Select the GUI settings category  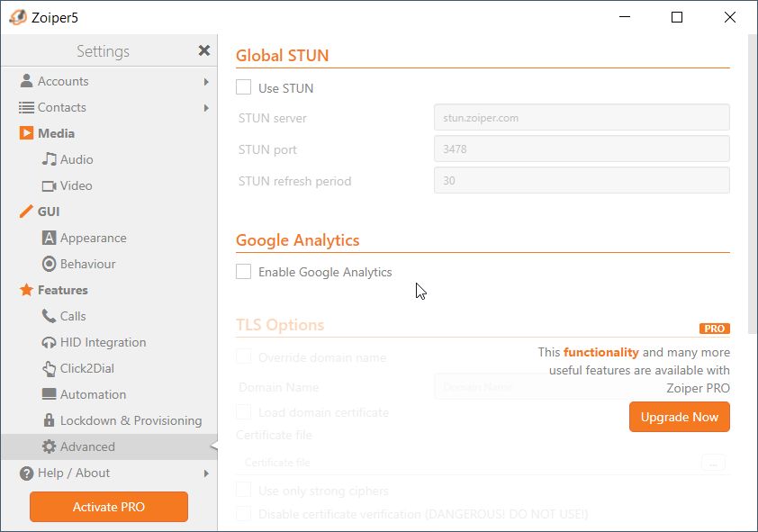tap(109, 212)
